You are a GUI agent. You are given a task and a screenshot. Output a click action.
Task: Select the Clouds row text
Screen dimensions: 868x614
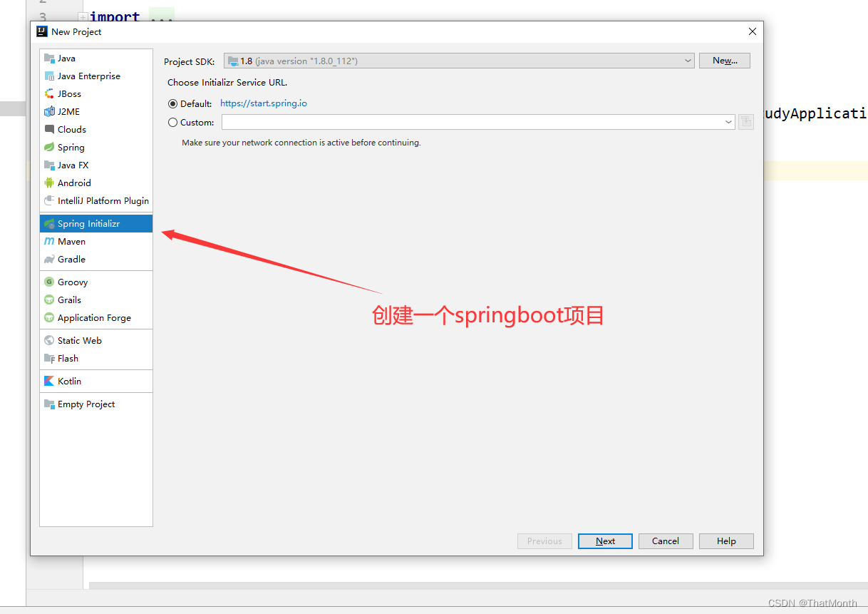pyautogui.click(x=72, y=130)
